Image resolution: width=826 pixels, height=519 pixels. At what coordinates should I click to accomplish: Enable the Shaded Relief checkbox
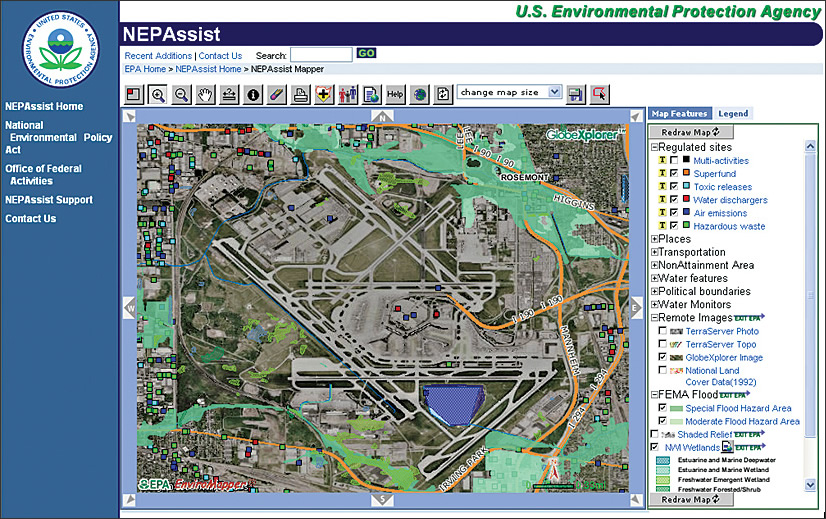[x=654, y=434]
